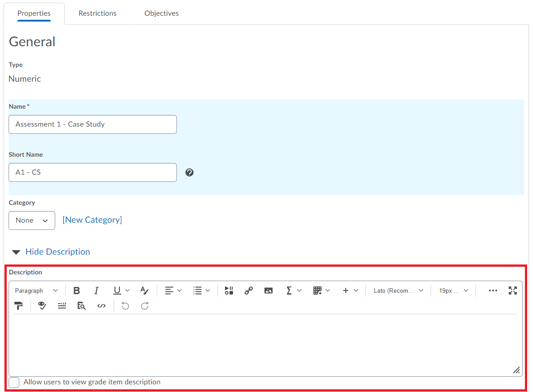This screenshot has width=533, height=392.
Task: Open the editor in fullscreen mode
Action: click(513, 291)
